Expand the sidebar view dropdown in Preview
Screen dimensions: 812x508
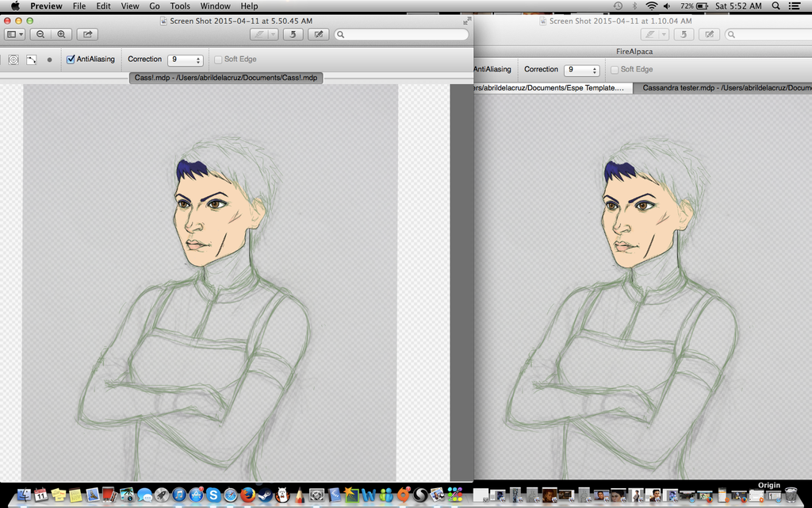[14, 35]
